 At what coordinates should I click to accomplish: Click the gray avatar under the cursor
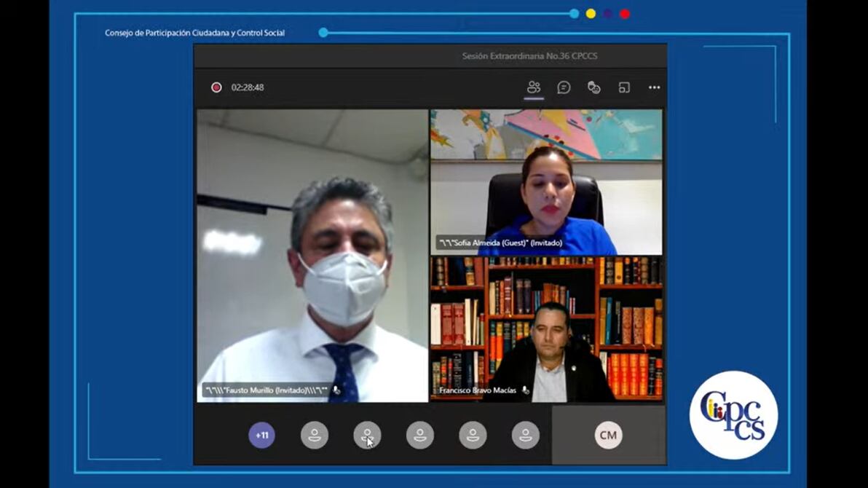[x=367, y=436]
